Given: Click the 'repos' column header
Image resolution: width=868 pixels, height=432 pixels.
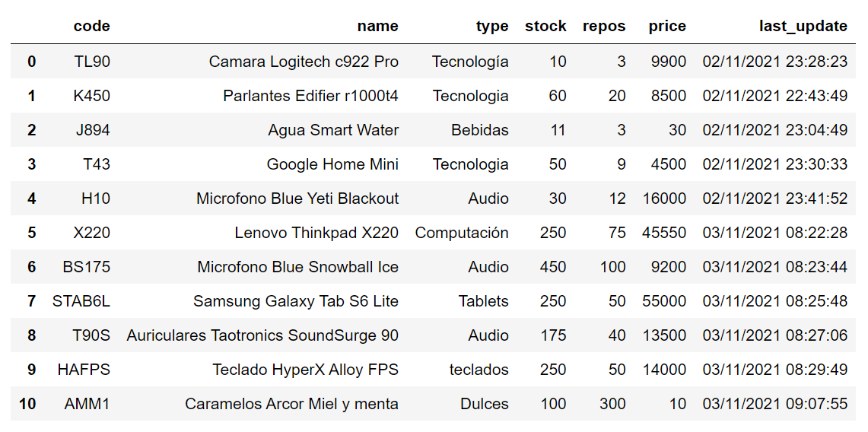Looking at the screenshot, I should pyautogui.click(x=604, y=26).
